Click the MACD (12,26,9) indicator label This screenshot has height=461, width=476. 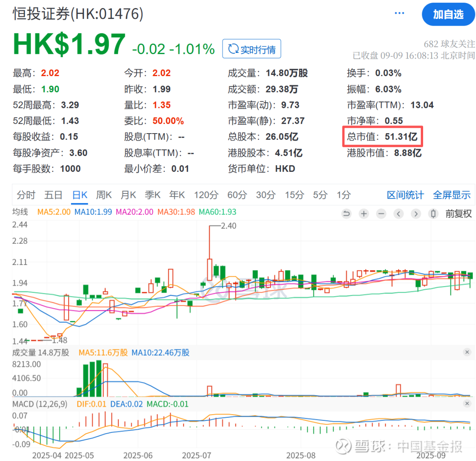coord(40,404)
